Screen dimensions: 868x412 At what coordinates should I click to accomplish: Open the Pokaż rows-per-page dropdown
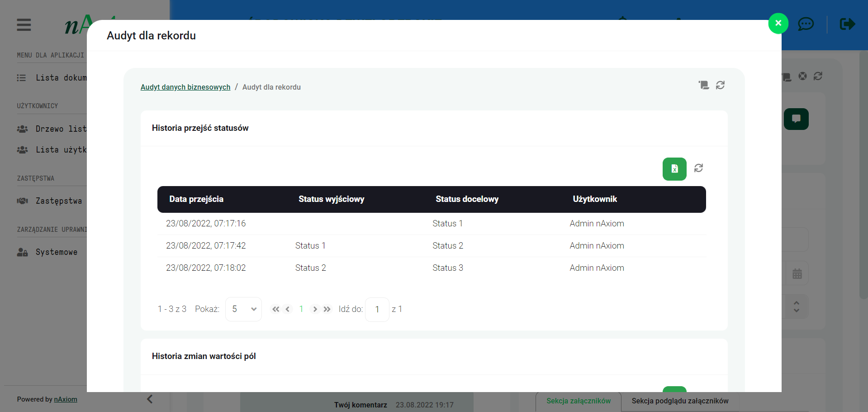(243, 309)
